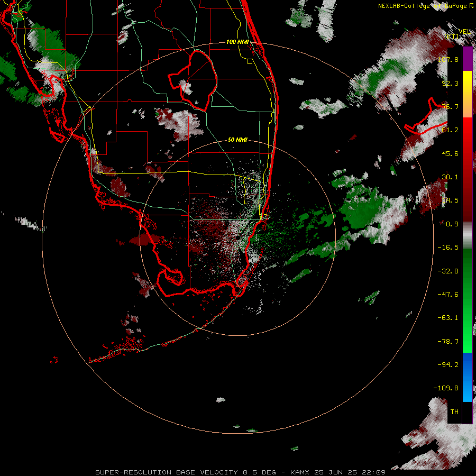Click the -109.8 value on velocity scale

(446, 388)
